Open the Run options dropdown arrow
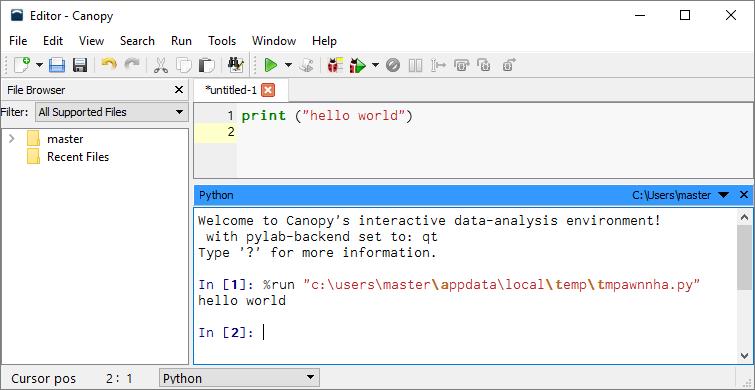755x390 pixels. click(x=288, y=65)
